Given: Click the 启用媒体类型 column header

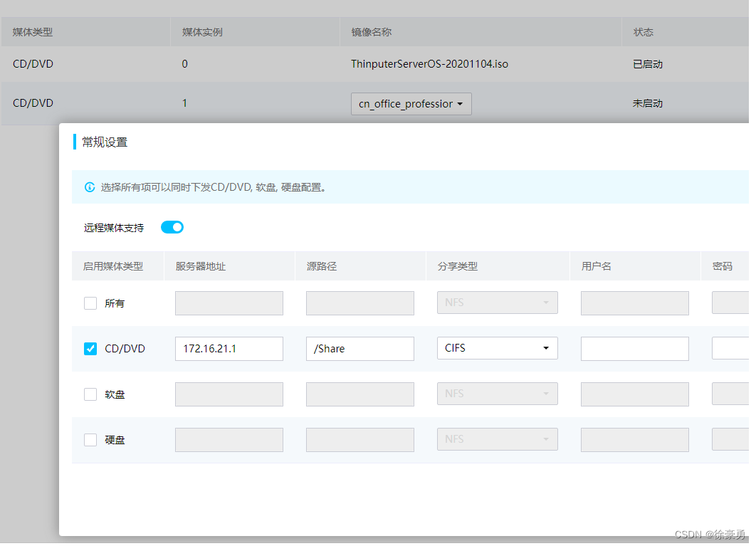Looking at the screenshot, I should click(x=113, y=266).
